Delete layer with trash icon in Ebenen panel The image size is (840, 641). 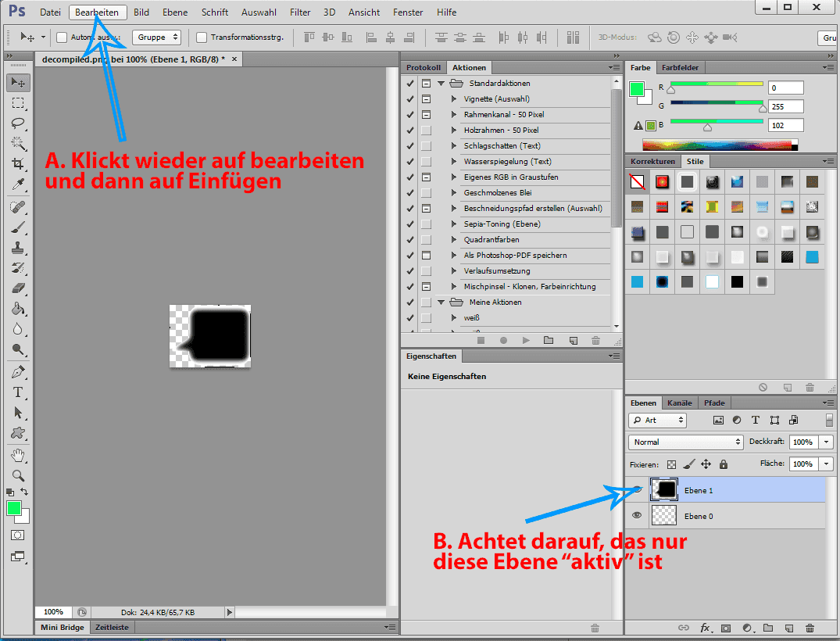tap(810, 628)
